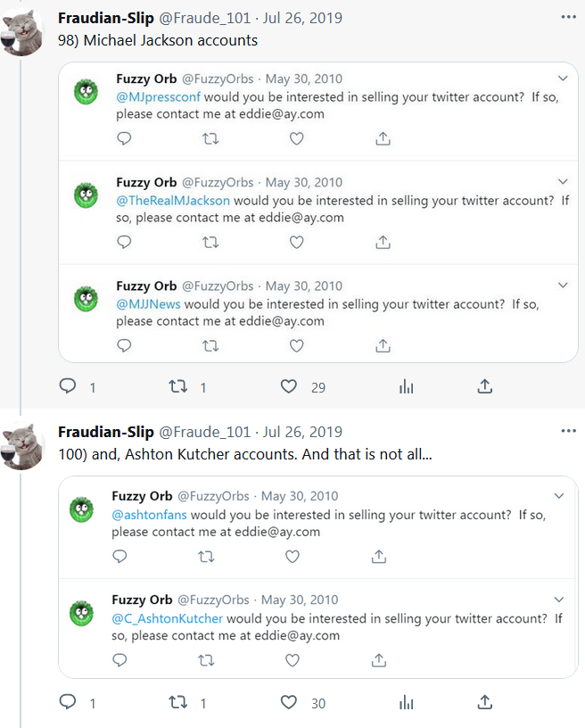Open the @C_AshtonKutcher mention link
This screenshot has width=585, height=728.
168,618
